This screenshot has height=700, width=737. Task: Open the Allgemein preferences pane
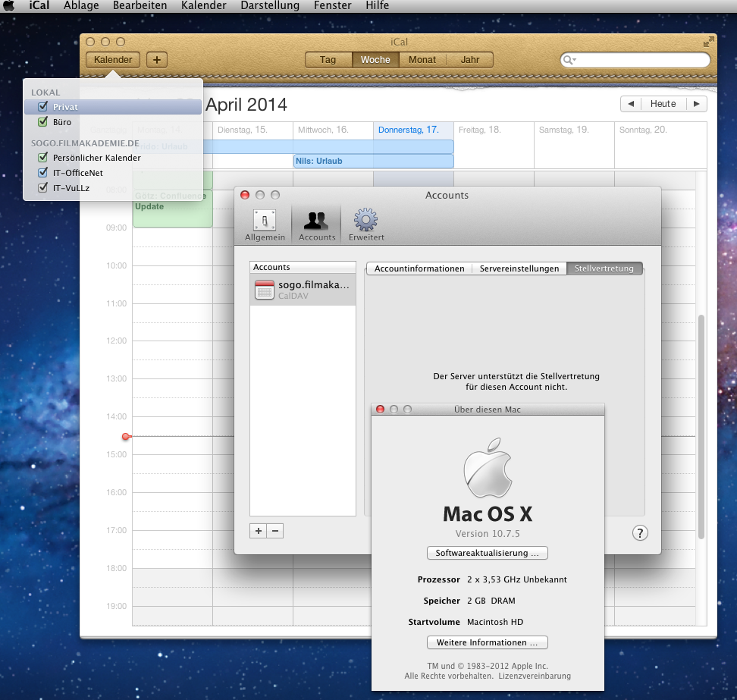tap(265, 224)
